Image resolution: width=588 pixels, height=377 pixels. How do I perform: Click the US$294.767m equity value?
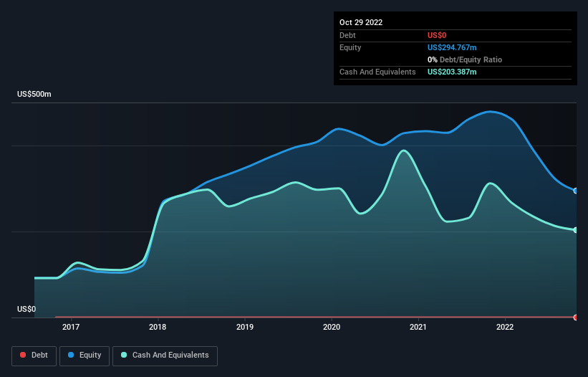tap(452, 47)
